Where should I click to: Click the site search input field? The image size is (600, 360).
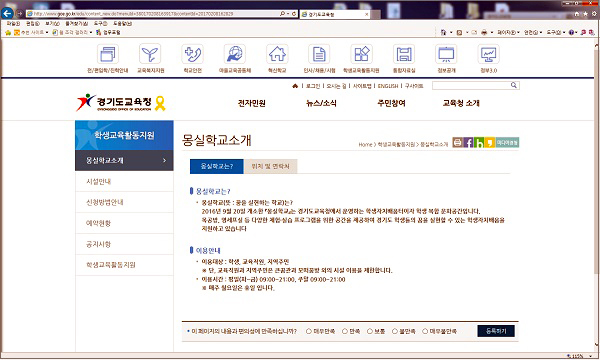(x=471, y=85)
